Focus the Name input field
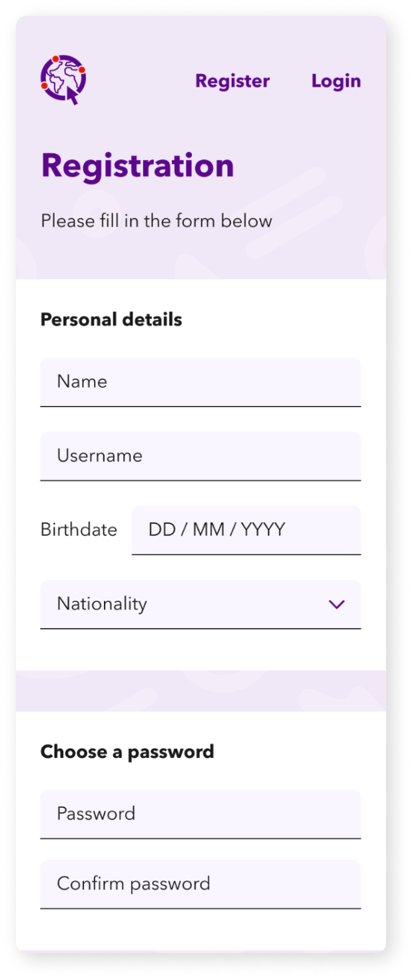 200,382
